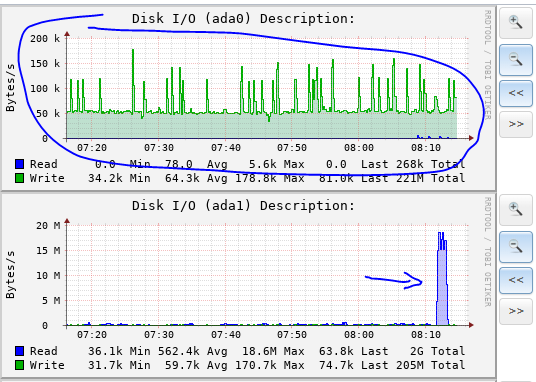Shift the ada1 graph forward in time
The width and height of the screenshot is (536, 382).
[x=515, y=311]
